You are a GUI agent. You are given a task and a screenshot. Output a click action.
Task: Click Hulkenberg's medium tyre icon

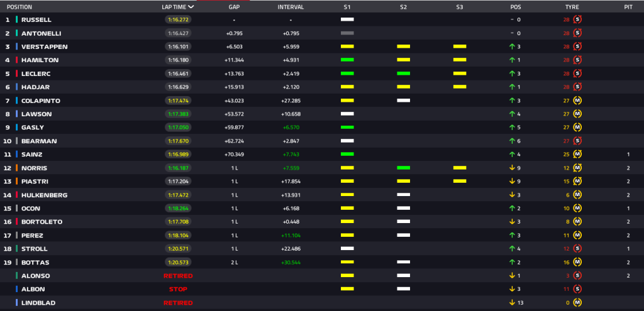(577, 195)
